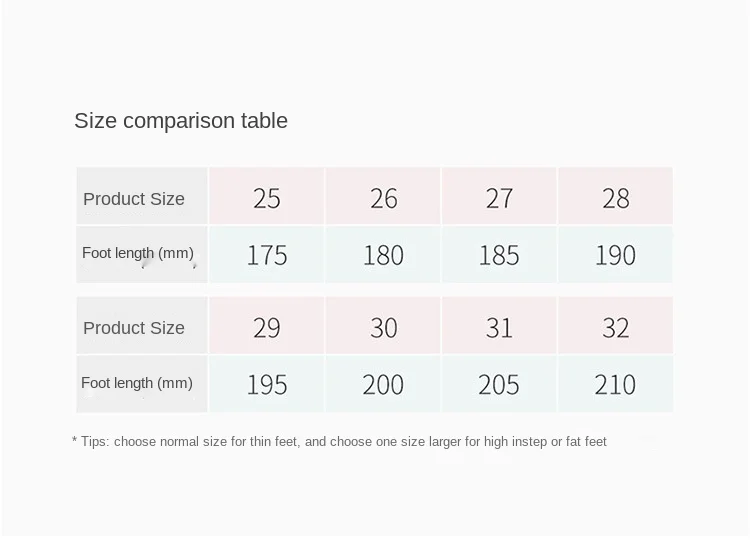750x547 pixels.
Task: Click the Size comparison table heading
Action: click(181, 121)
